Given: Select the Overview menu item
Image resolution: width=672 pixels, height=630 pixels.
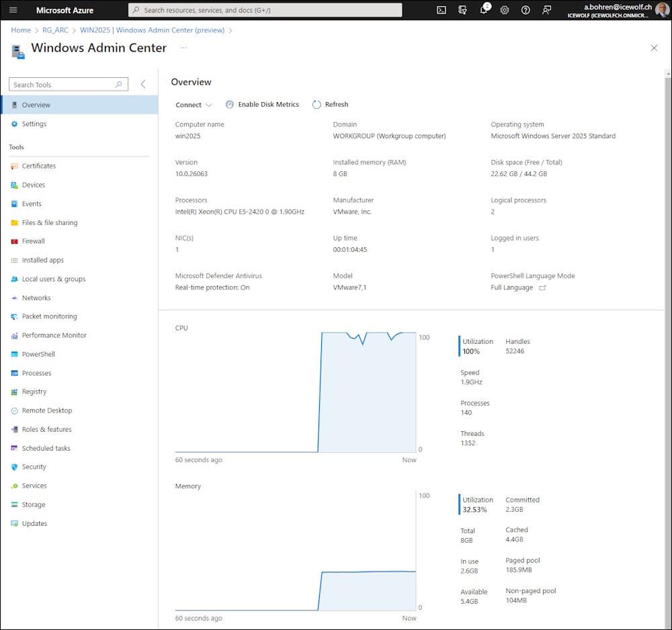Looking at the screenshot, I should pyautogui.click(x=80, y=105).
